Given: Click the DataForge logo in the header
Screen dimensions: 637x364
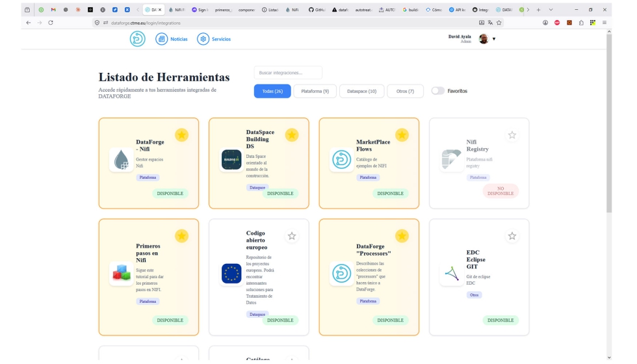Looking at the screenshot, I should pyautogui.click(x=137, y=39).
